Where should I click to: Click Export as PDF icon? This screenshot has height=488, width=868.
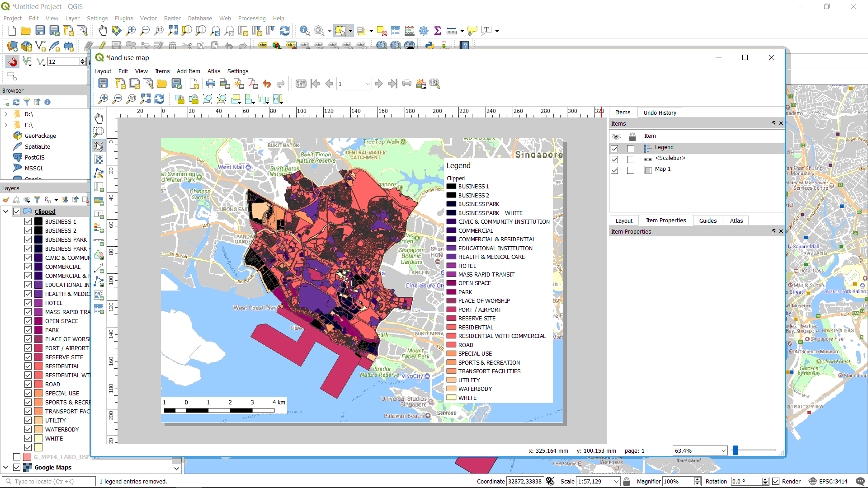pyautogui.click(x=253, y=84)
